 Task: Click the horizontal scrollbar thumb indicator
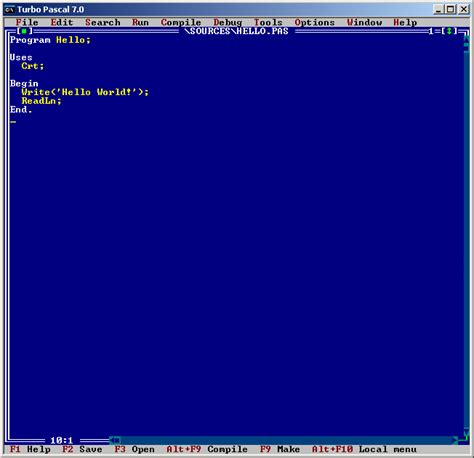click(x=117, y=441)
